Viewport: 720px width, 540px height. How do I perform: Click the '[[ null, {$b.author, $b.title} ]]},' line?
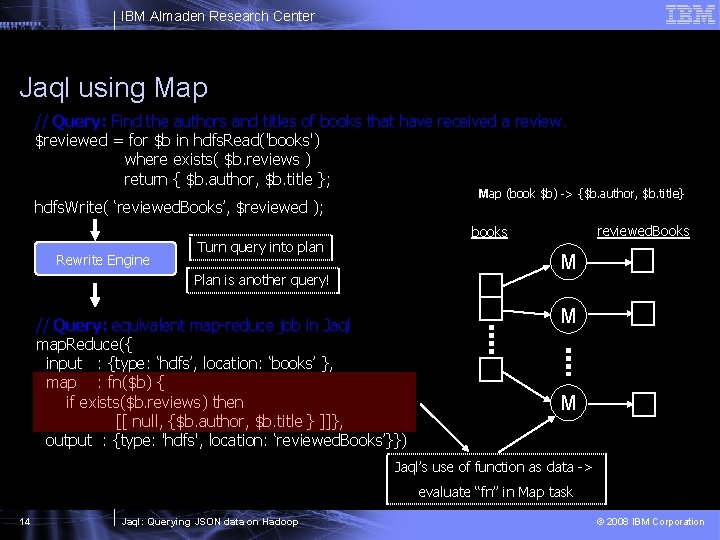(229, 422)
